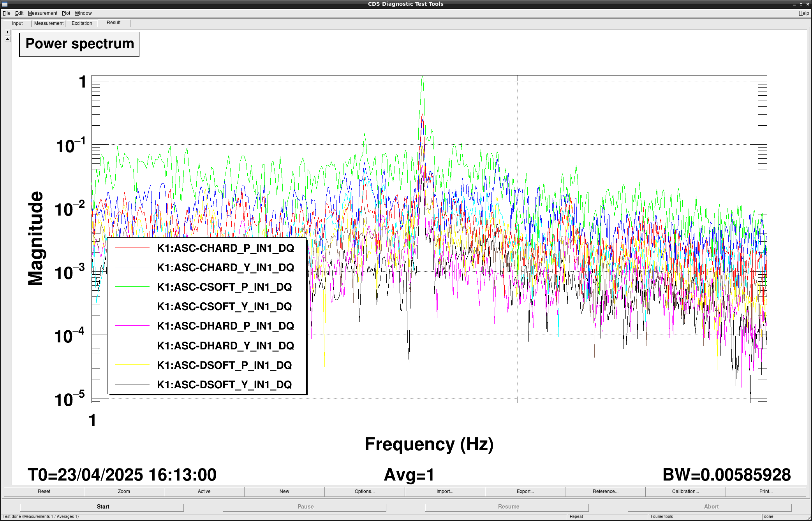Image resolution: width=812 pixels, height=521 pixels.
Task: Click the green peak at top of spectrum
Action: [422, 78]
